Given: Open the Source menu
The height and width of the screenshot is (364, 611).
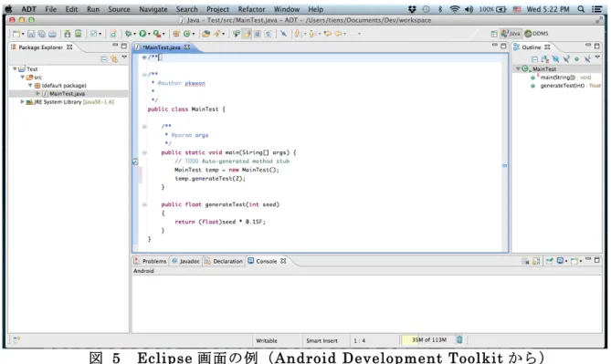Looking at the screenshot, I should (x=119, y=9).
